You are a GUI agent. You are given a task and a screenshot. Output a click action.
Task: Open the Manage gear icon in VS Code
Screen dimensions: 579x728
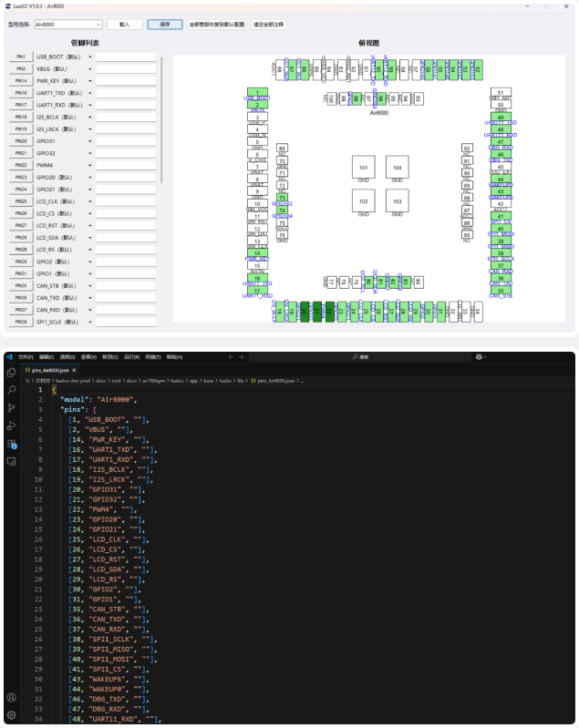click(x=12, y=714)
